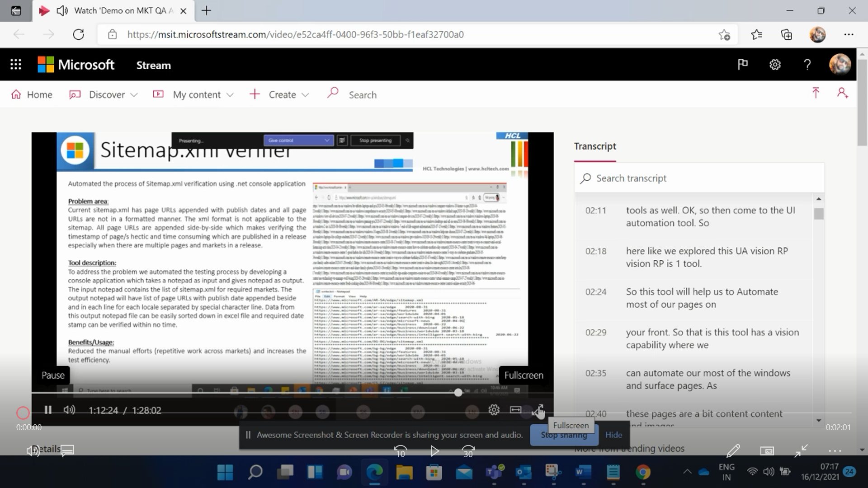The image size is (868, 488).
Task: Click the video progress bar handle
Action: coord(458,393)
